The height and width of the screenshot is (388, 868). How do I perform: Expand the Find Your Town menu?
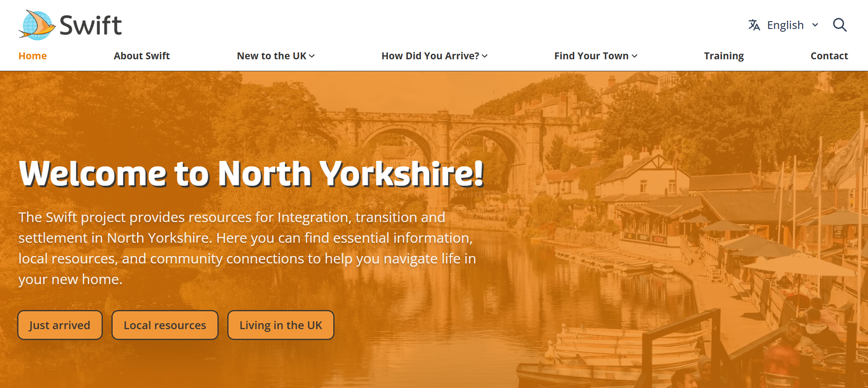tap(595, 56)
